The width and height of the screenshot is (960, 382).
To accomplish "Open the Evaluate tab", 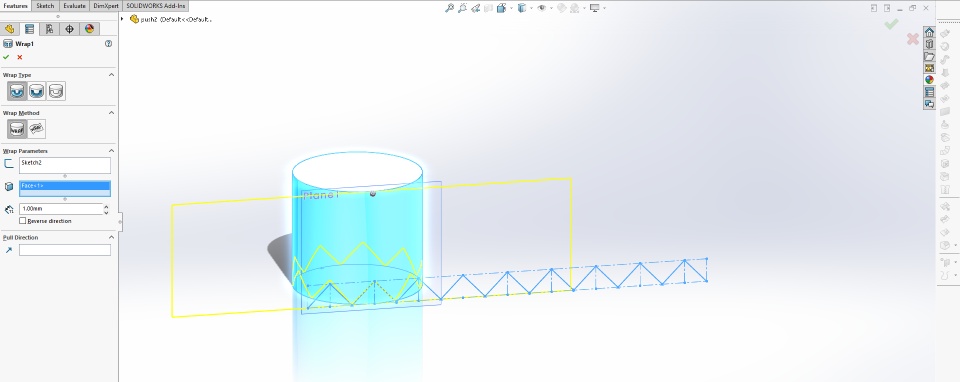I will tap(74, 6).
